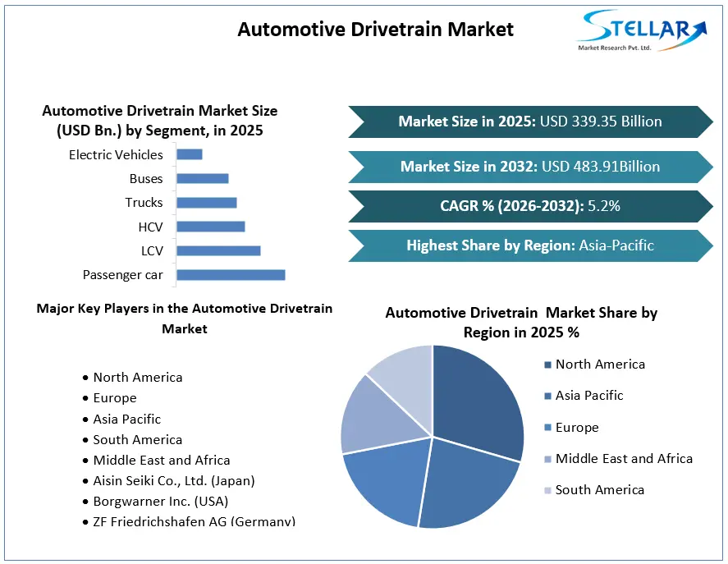Click the South America legend color swatch
This screenshot has width=728, height=564.
548,490
